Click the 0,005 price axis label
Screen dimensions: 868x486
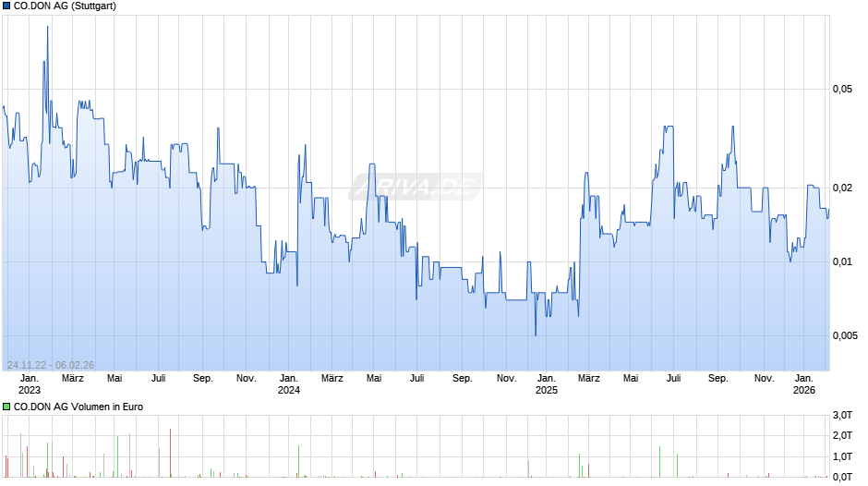[845, 335]
